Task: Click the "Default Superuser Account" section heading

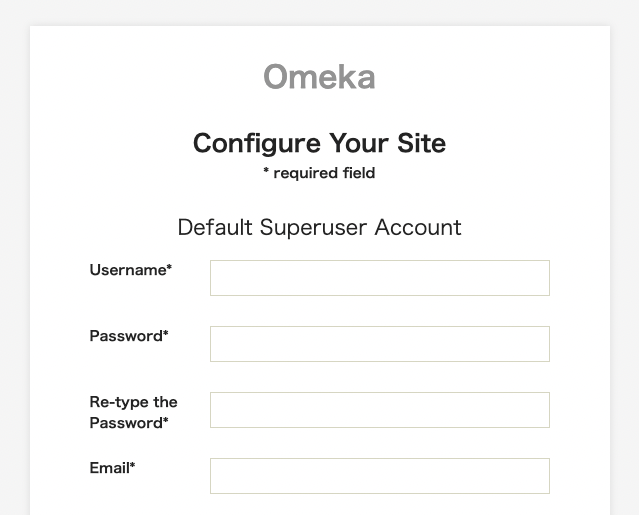Action: [319, 227]
